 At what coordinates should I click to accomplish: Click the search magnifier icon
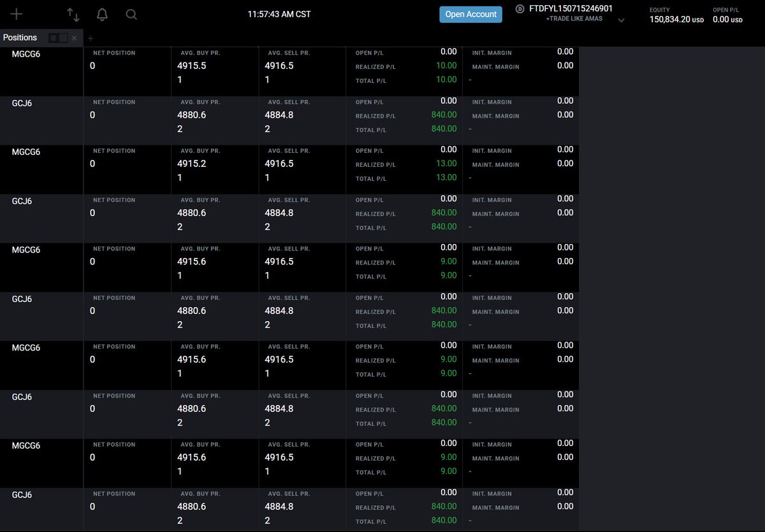click(x=131, y=14)
